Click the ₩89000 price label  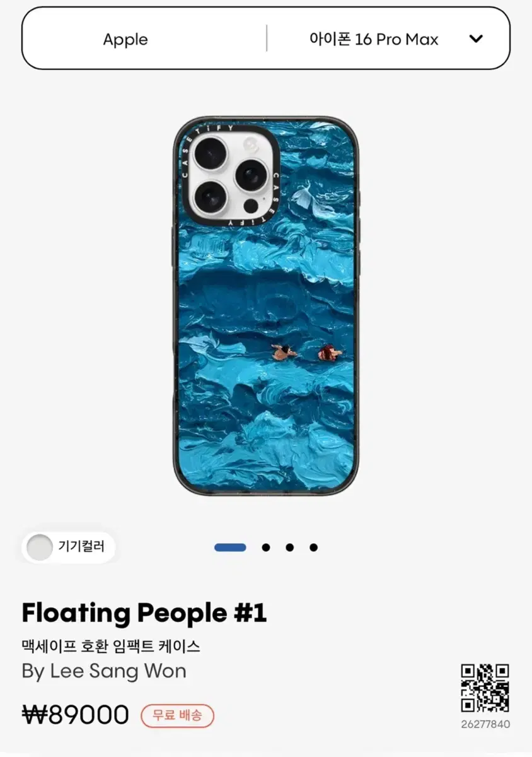click(x=76, y=715)
